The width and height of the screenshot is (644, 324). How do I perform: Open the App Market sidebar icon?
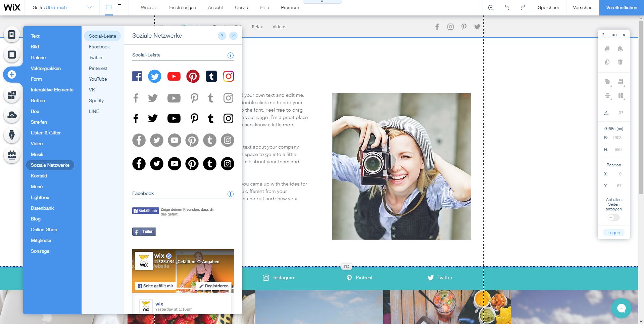click(12, 95)
